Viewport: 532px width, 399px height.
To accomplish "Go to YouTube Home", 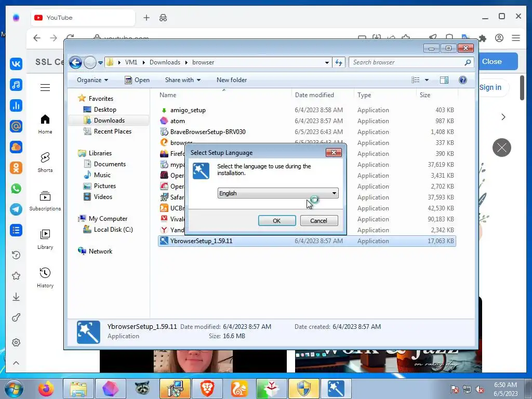I will coord(45,124).
